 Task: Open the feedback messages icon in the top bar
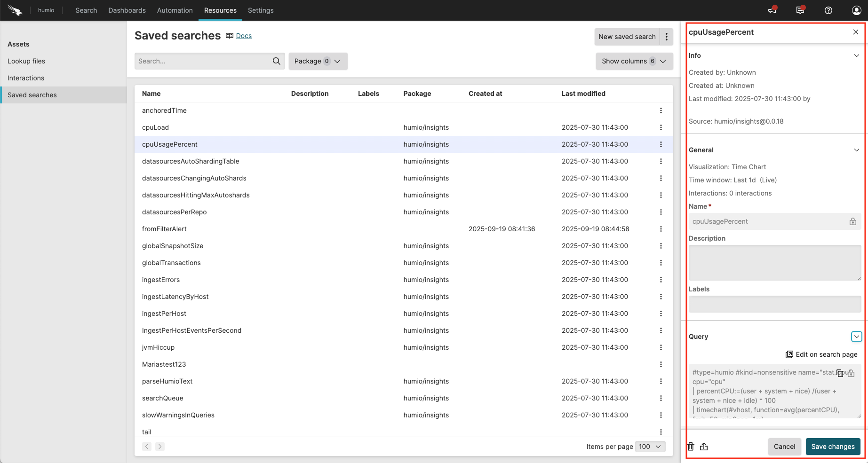(x=800, y=10)
